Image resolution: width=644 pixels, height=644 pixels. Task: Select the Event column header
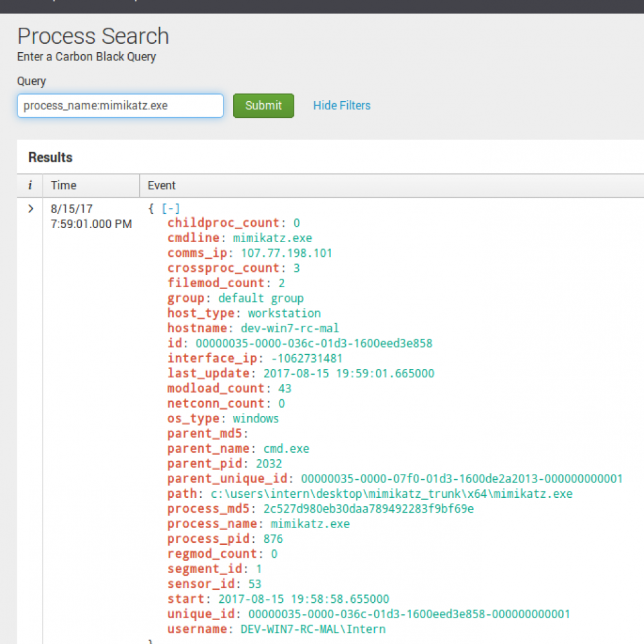coord(162,185)
